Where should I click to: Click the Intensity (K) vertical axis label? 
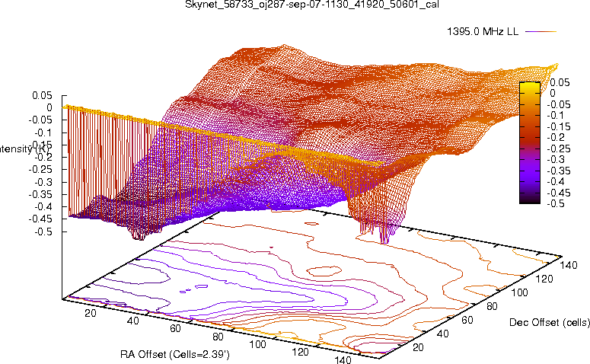pyautogui.click(x=24, y=149)
